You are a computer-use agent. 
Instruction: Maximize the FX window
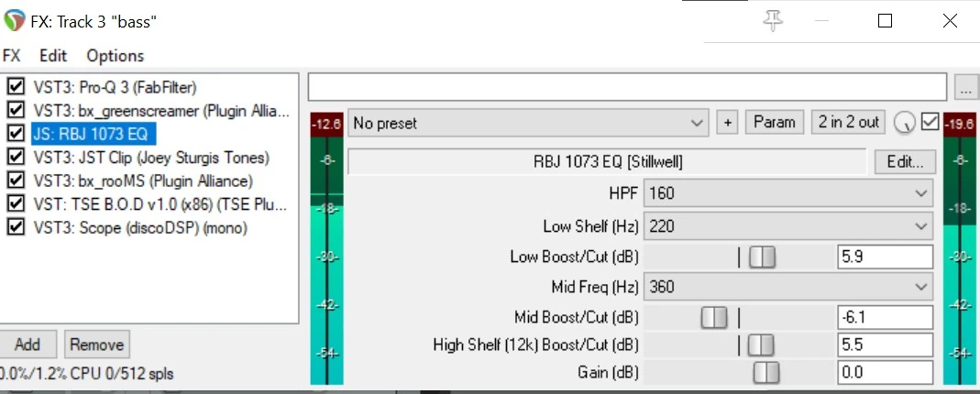coord(885,21)
